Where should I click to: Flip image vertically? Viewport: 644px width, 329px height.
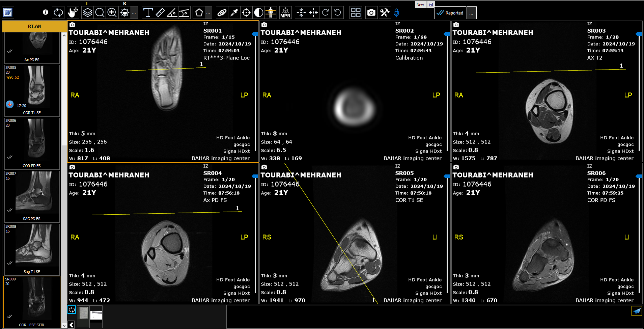coord(301,13)
